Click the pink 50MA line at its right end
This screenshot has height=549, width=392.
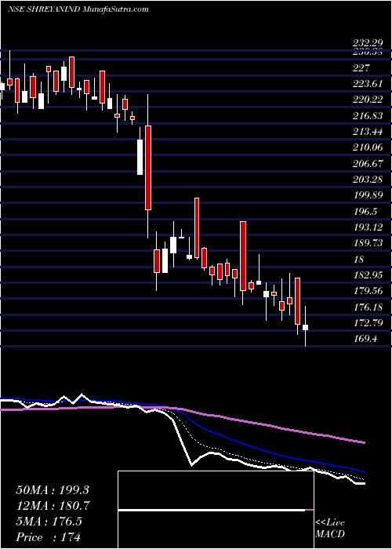coord(363,442)
